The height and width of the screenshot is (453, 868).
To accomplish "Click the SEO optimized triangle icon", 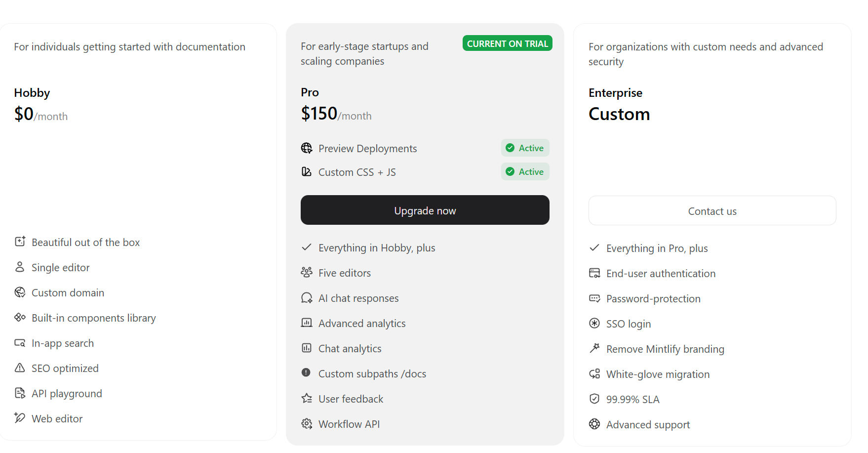I will [x=19, y=368].
